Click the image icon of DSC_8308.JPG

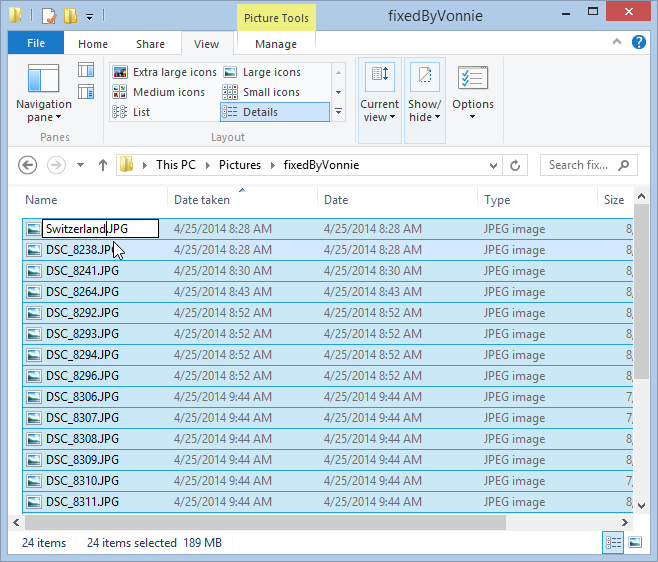34,439
